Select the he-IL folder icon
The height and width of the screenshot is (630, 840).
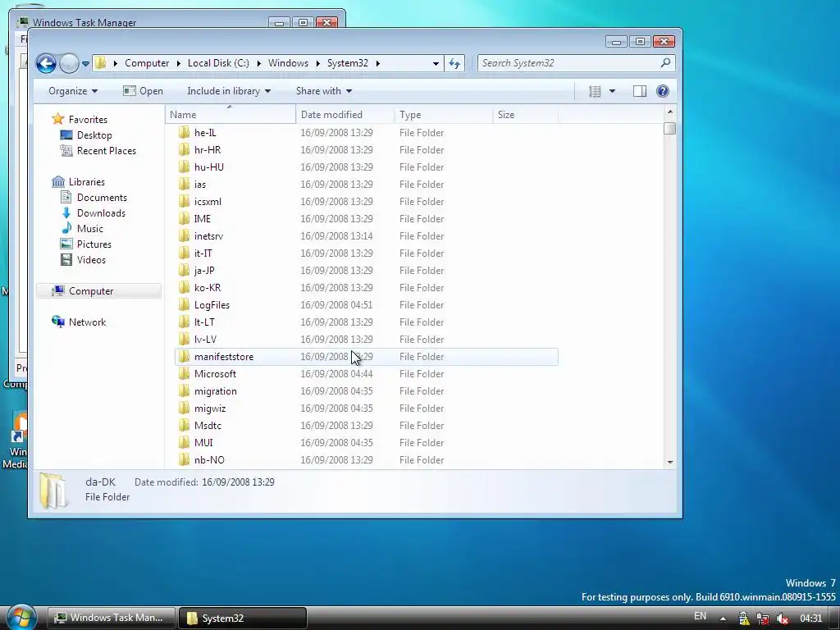184,132
